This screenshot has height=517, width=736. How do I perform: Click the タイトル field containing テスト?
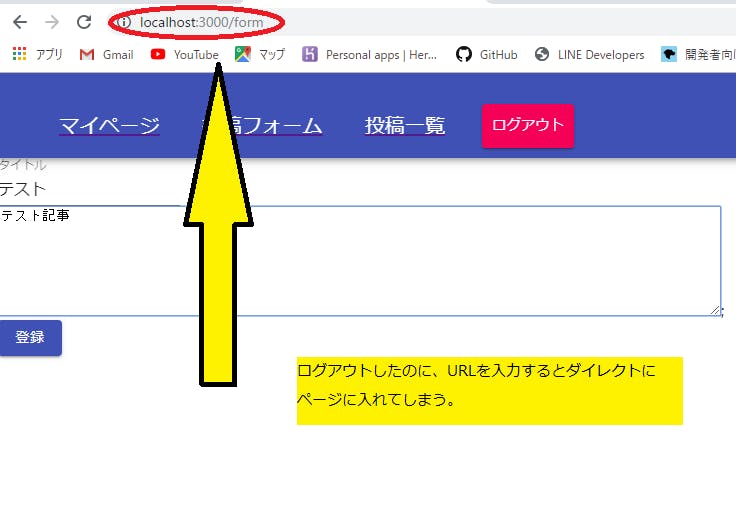[89, 189]
